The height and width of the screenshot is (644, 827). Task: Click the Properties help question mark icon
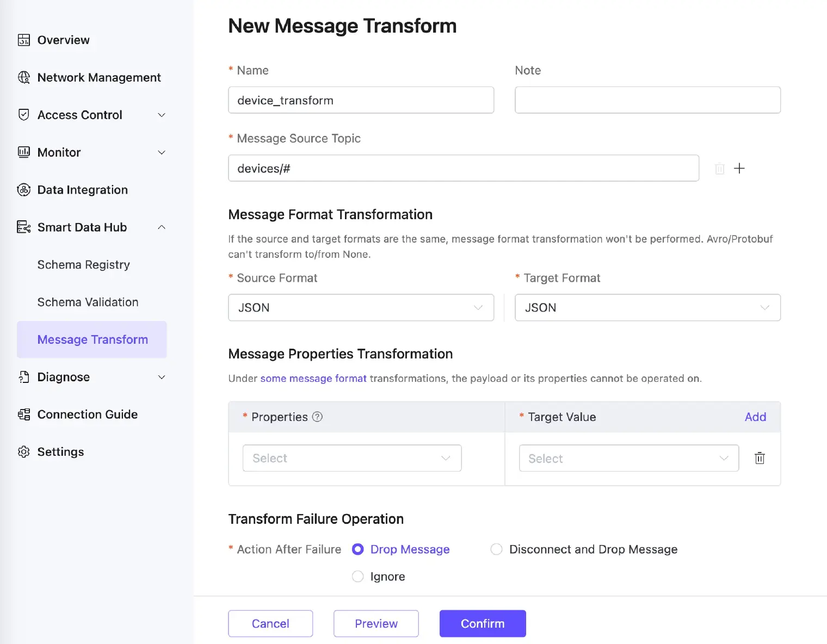(318, 417)
